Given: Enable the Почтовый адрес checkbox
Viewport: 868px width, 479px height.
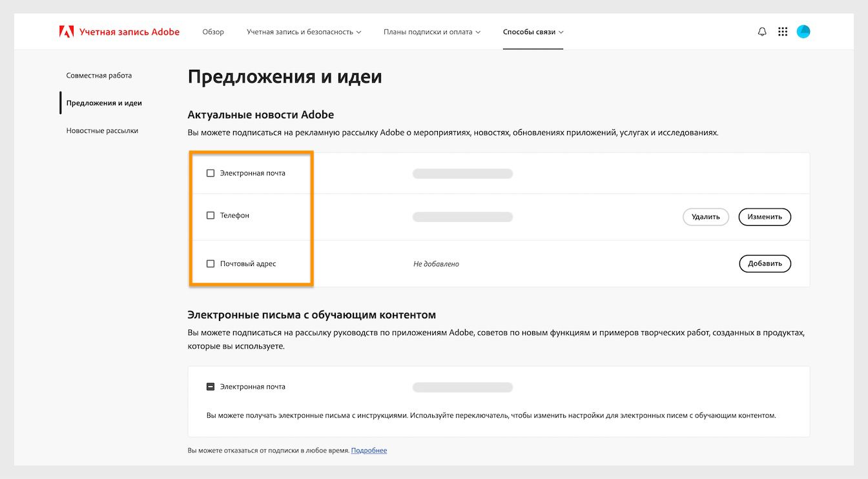Looking at the screenshot, I should (x=210, y=263).
